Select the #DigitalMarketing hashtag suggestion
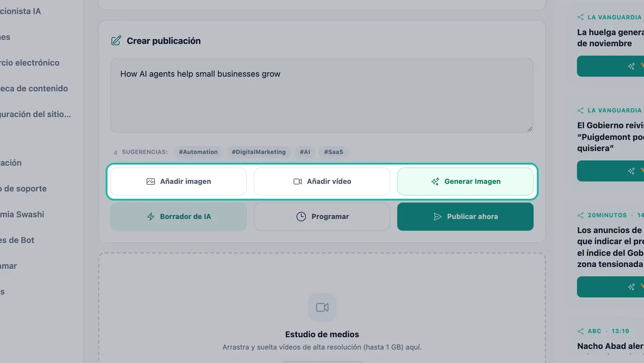This screenshot has width=644, height=363. tap(259, 152)
